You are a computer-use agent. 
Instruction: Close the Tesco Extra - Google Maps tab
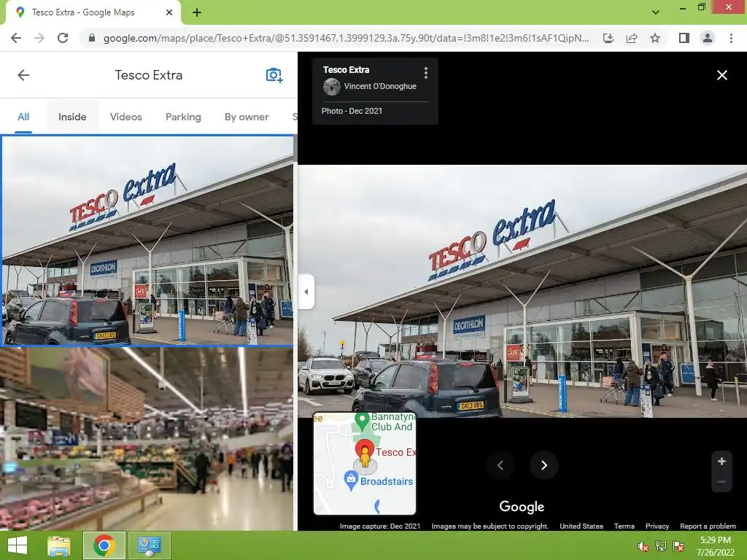[169, 12]
